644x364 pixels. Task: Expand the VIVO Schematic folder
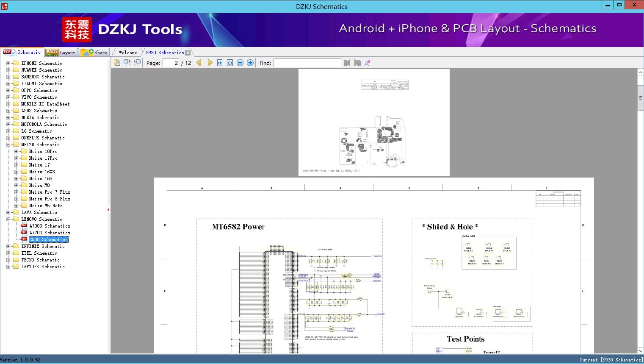point(8,97)
